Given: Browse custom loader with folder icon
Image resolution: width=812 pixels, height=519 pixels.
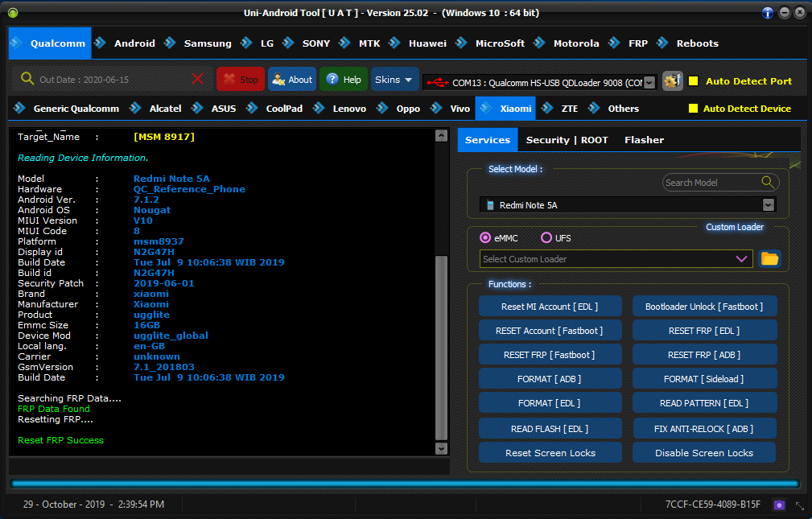Looking at the screenshot, I should [x=769, y=258].
